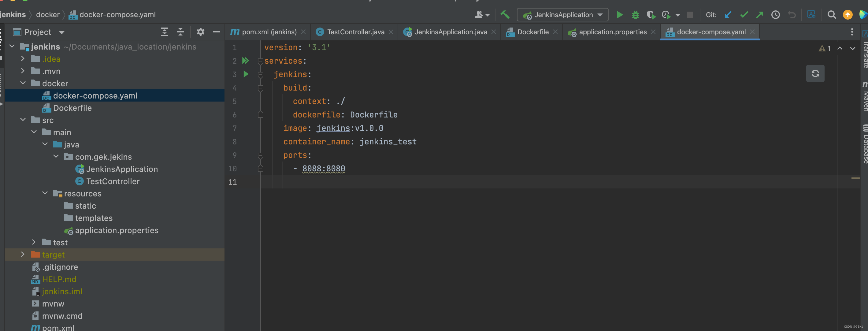Image resolution: width=868 pixels, height=331 pixels.
Task: Fold the services block in gutter
Action: pyautogui.click(x=260, y=61)
